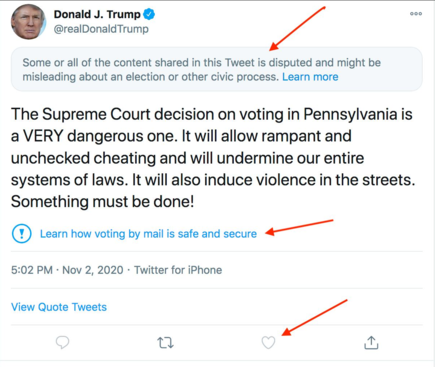The image size is (435, 367).
Task: Open the @realDonaldTrump handle
Action: pos(101,29)
